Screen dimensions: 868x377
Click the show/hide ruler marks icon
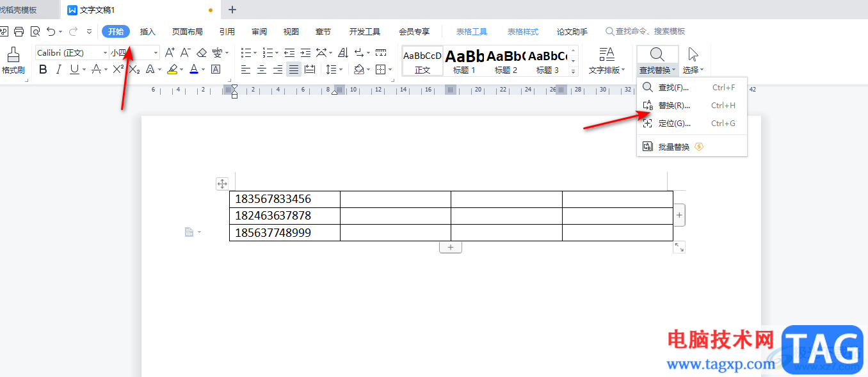(x=381, y=52)
